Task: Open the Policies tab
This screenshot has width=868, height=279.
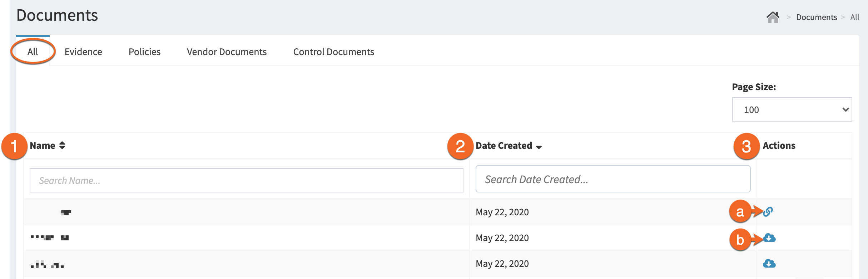Action: tap(144, 52)
